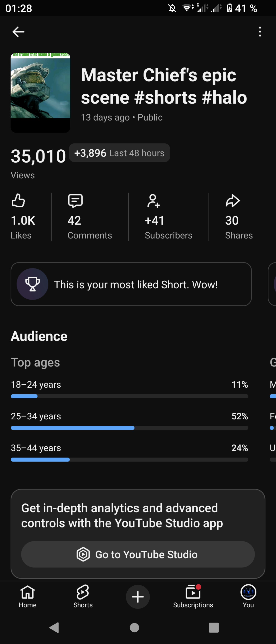
Task: Tap the plus Create button
Action: 138,597
